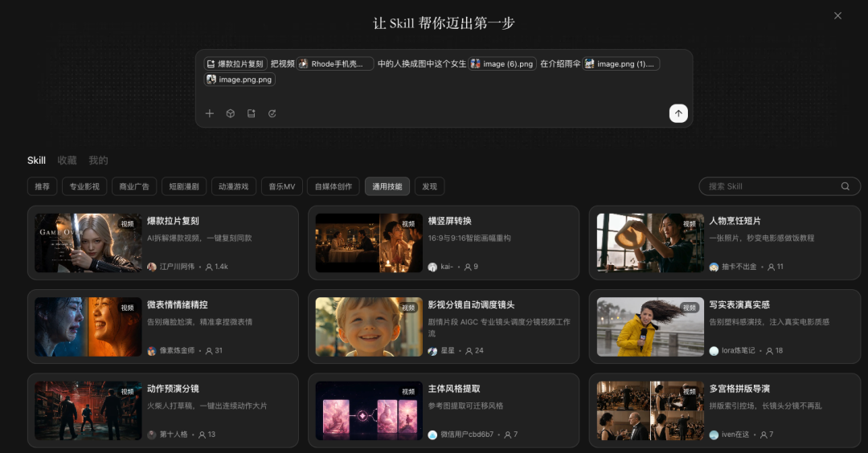Click the 写实表演真实感 card title
This screenshot has height=453, width=868.
click(739, 304)
